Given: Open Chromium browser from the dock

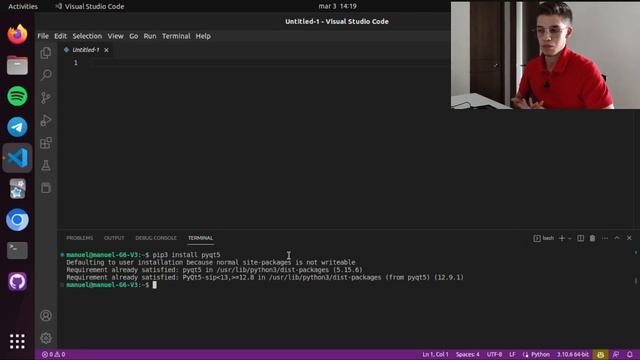Looking at the screenshot, I should pyautogui.click(x=17, y=220).
